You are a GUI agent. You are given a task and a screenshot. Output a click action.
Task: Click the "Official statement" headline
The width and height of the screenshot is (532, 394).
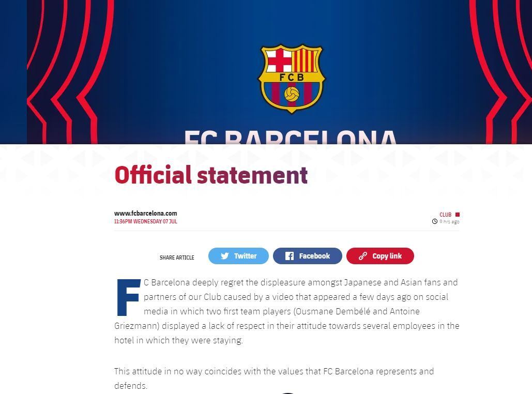click(211, 175)
